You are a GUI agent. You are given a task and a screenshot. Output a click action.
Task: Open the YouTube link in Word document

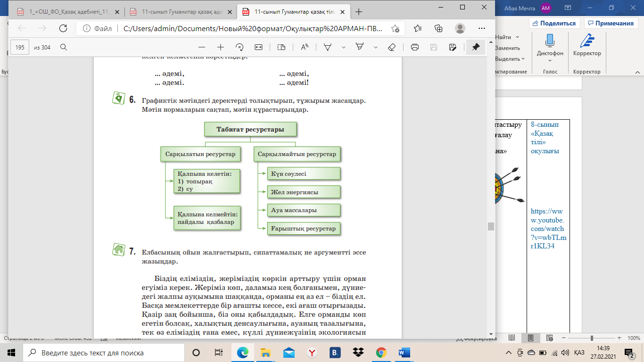[549, 229]
